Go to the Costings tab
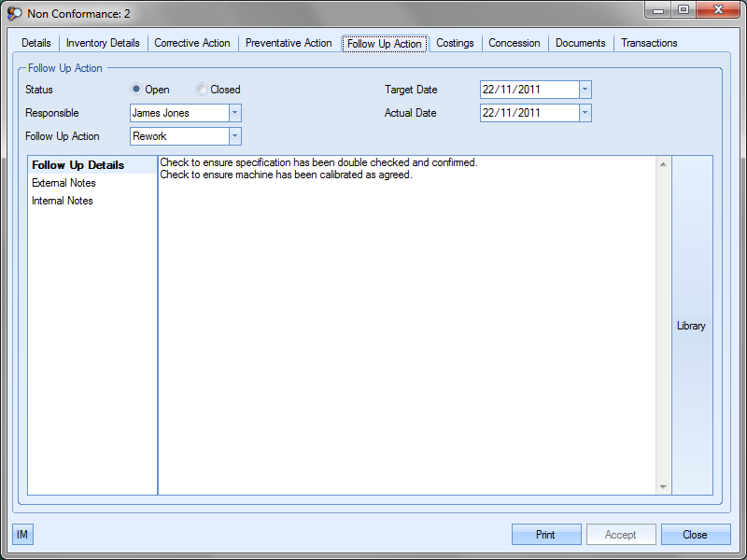Image resolution: width=747 pixels, height=560 pixels. point(455,43)
